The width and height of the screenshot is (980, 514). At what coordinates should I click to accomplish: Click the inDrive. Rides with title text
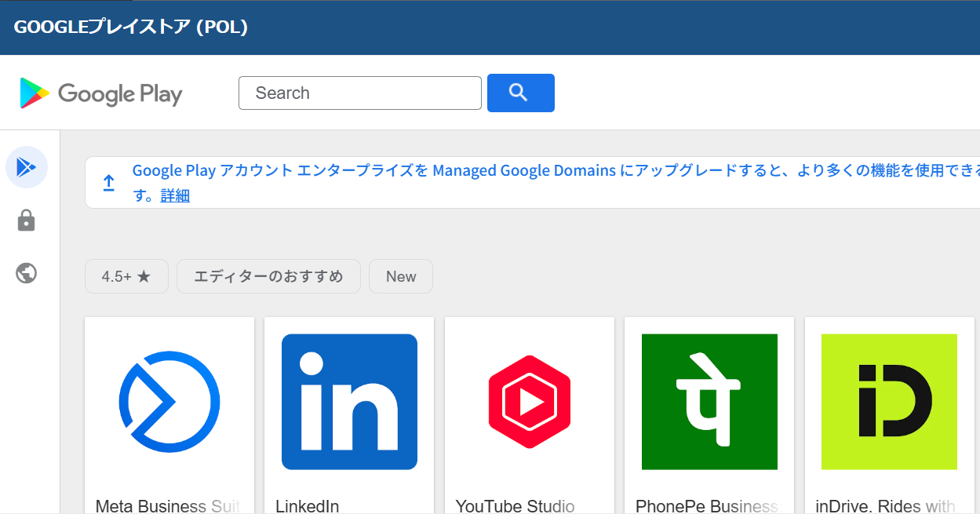[x=886, y=506]
